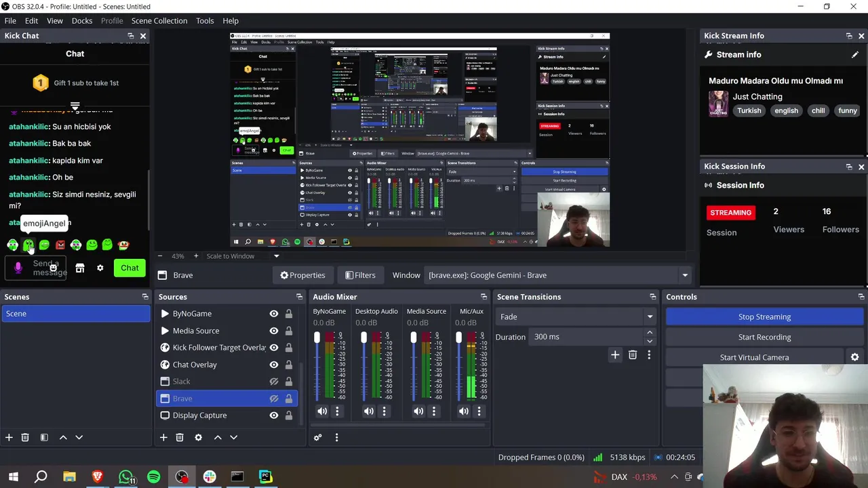Open Kick chat shop icon

click(80, 268)
